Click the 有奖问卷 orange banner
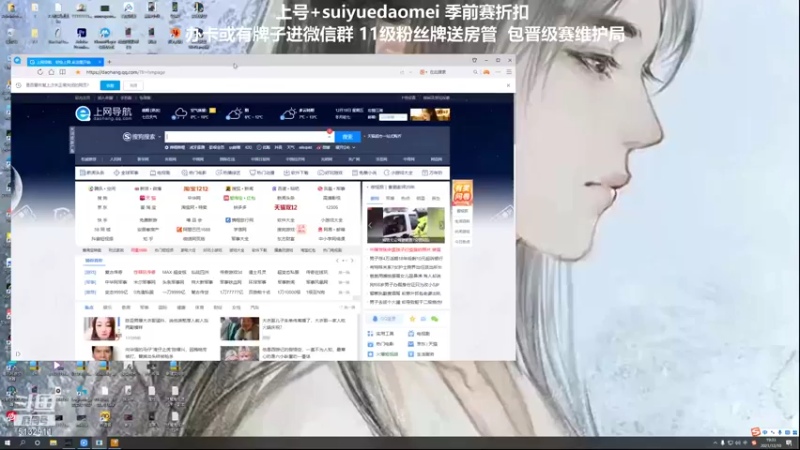The width and height of the screenshot is (800, 450). pyautogui.click(x=462, y=192)
